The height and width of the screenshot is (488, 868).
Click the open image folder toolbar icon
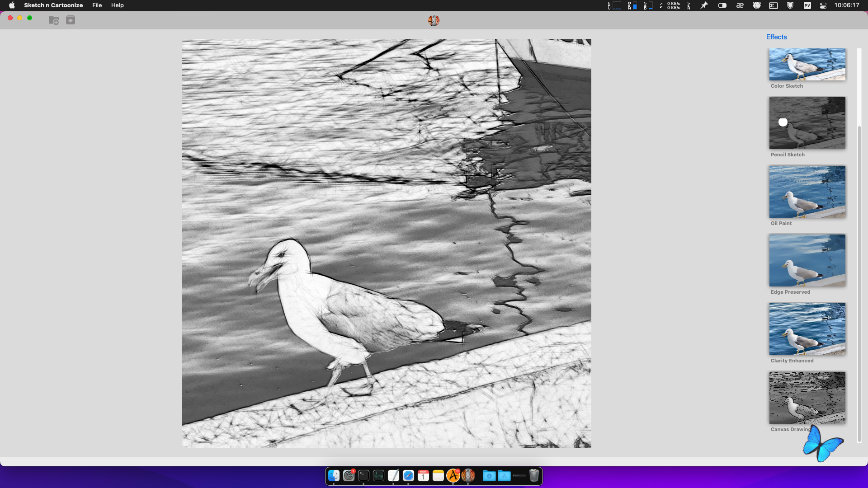click(x=54, y=20)
